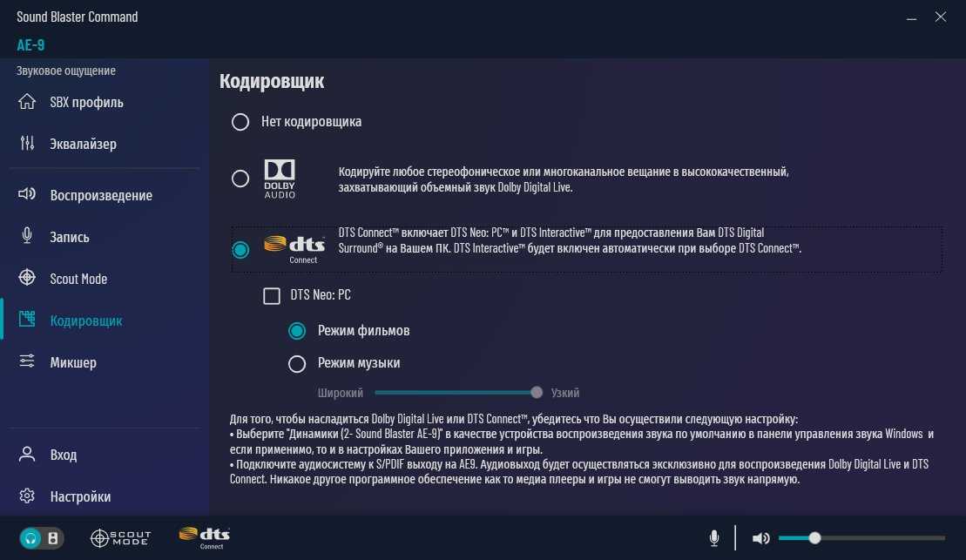
Task: Click the Микшер mixer icon
Action: 27,362
